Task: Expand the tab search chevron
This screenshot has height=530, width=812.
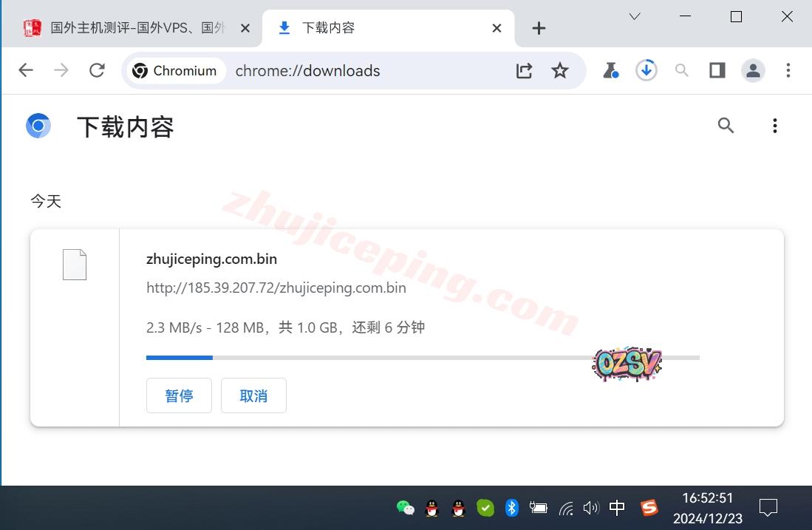Action: (635, 16)
